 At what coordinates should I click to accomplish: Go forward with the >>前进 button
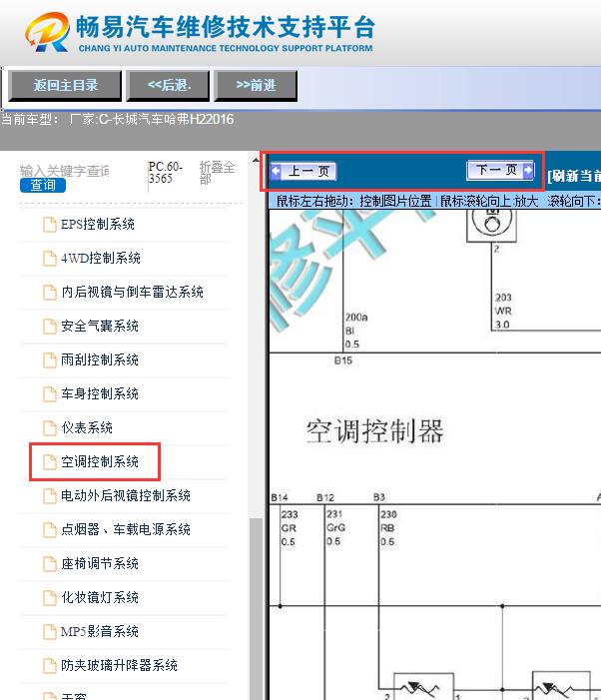click(256, 85)
